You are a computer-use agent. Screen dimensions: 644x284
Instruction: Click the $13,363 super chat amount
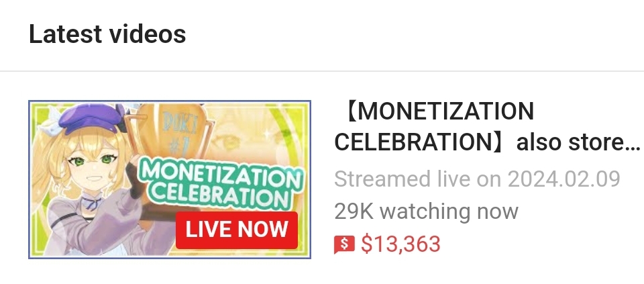400,244
